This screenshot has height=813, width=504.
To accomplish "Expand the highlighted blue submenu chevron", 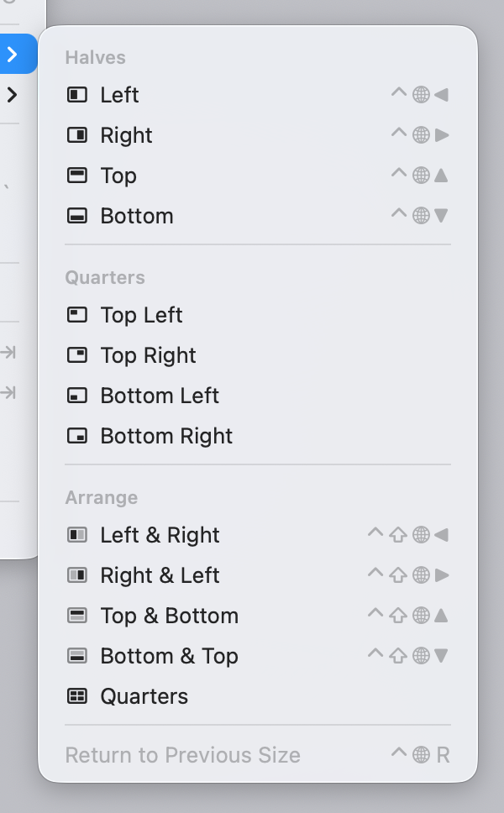I will pos(12,55).
